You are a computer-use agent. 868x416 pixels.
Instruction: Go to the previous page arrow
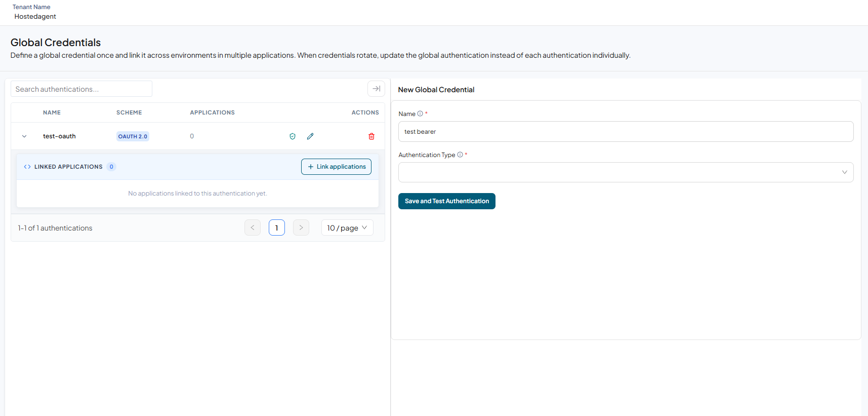(253, 228)
